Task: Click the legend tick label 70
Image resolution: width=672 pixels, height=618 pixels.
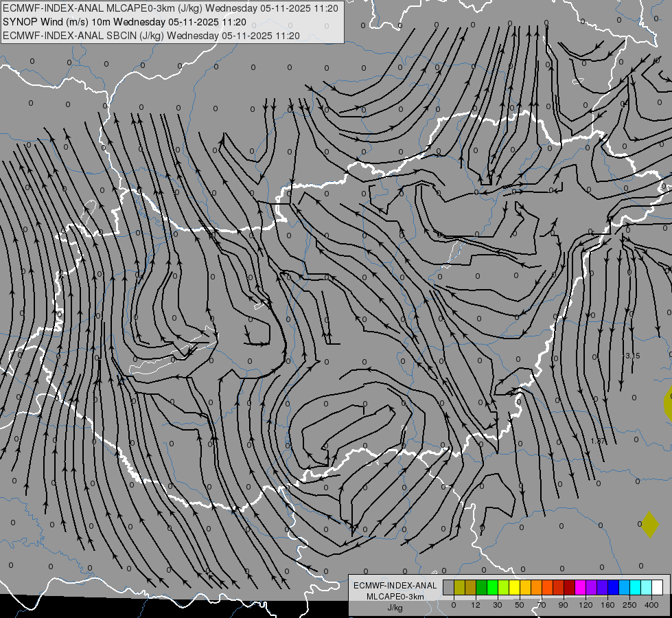Action: (542, 605)
